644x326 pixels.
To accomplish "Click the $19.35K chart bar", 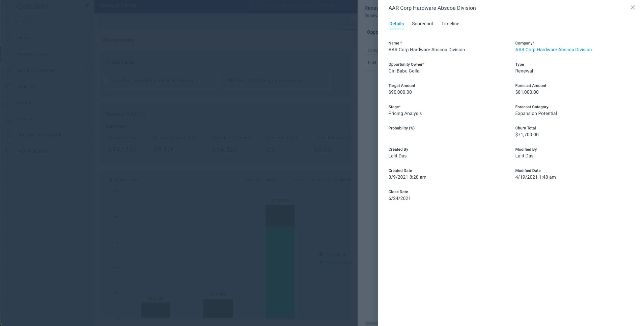I will point(218,308).
